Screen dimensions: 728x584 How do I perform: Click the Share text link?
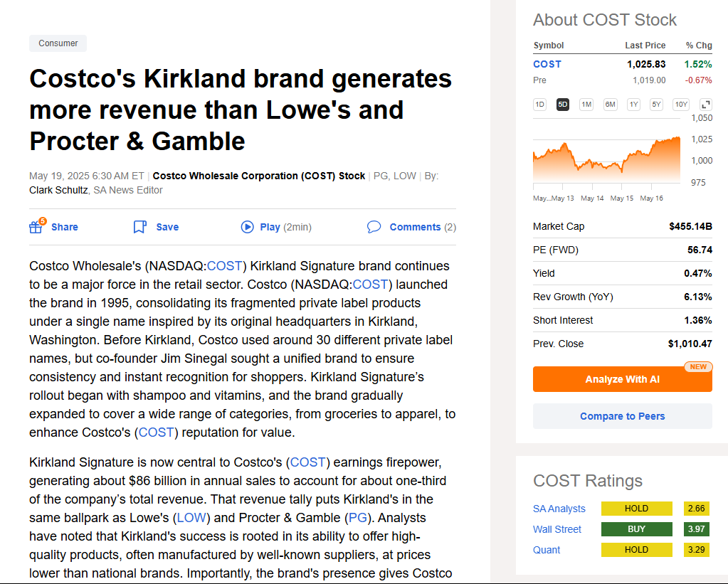pos(65,227)
